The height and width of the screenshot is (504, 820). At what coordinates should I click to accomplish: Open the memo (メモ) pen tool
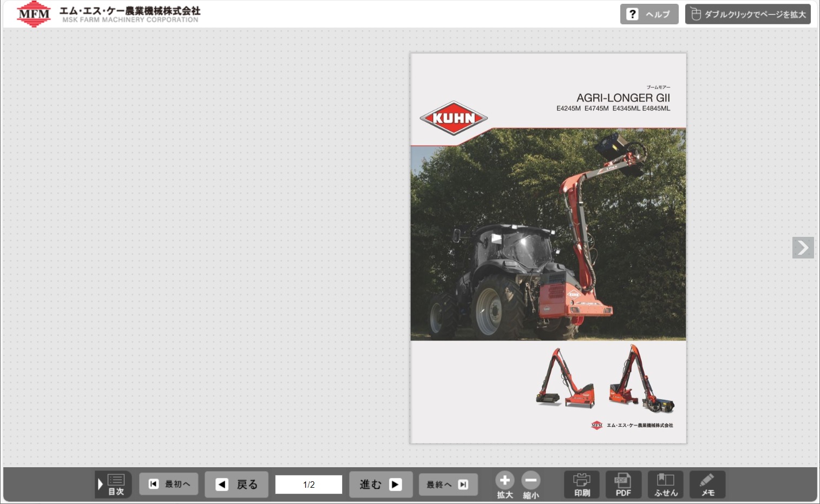coord(707,485)
